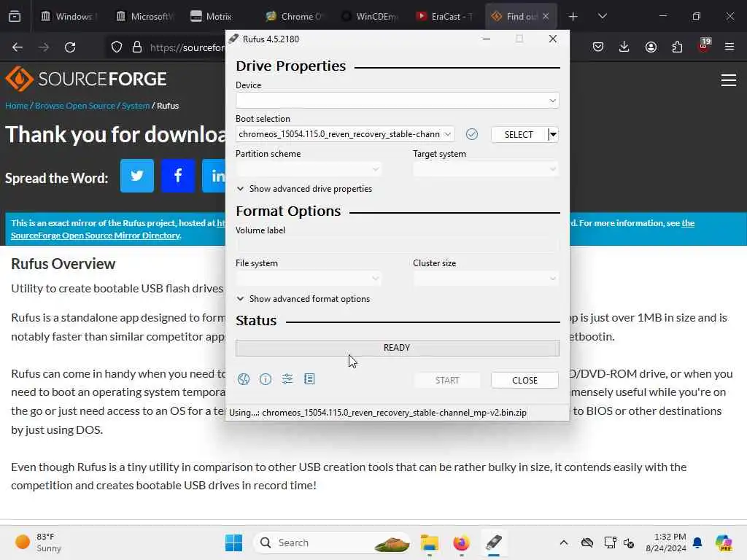Click the browser address bar URL

click(x=187, y=47)
